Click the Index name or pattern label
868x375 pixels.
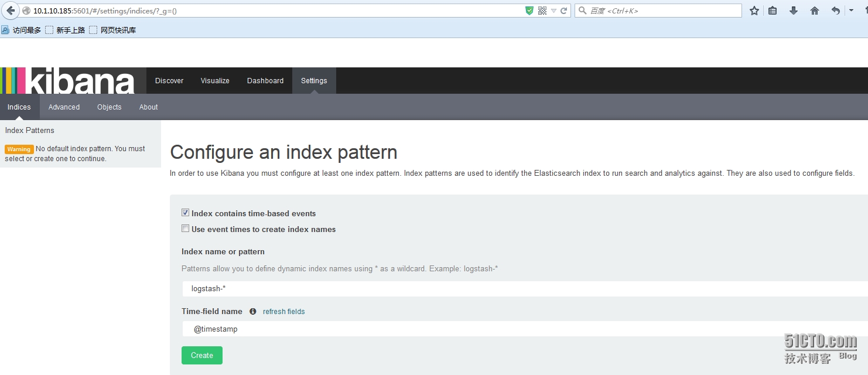(223, 252)
